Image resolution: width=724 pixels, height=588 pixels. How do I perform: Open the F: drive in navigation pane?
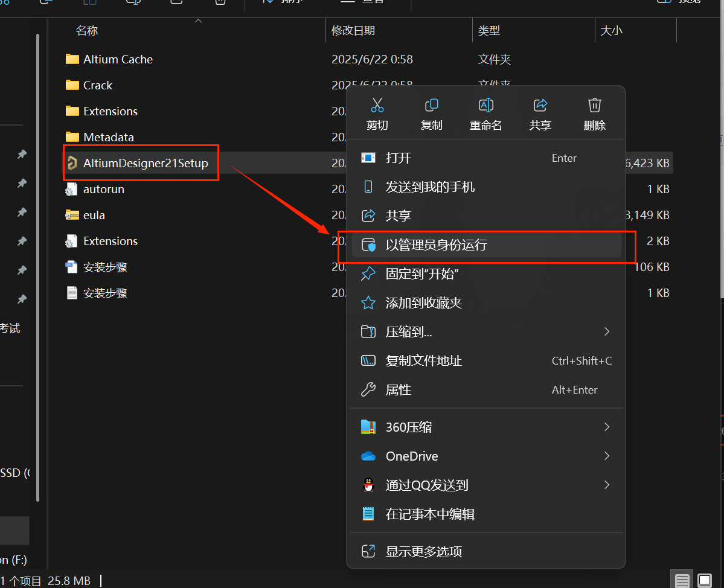[13, 560]
